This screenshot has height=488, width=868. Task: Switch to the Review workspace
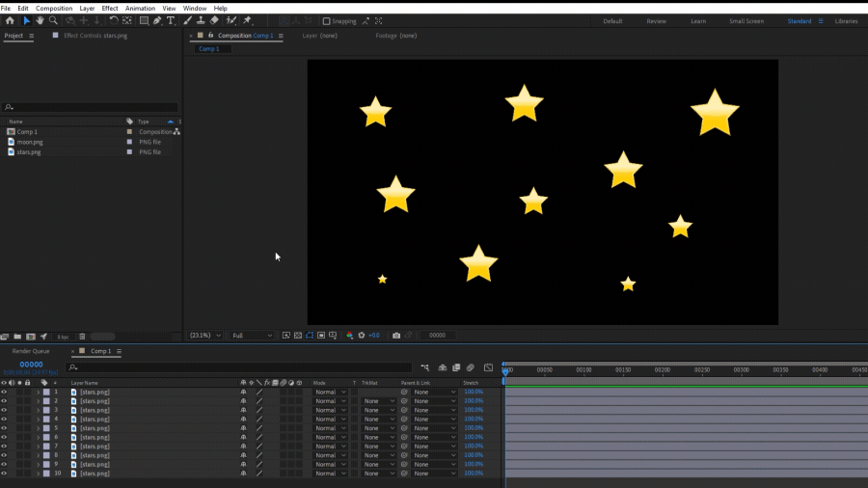656,21
